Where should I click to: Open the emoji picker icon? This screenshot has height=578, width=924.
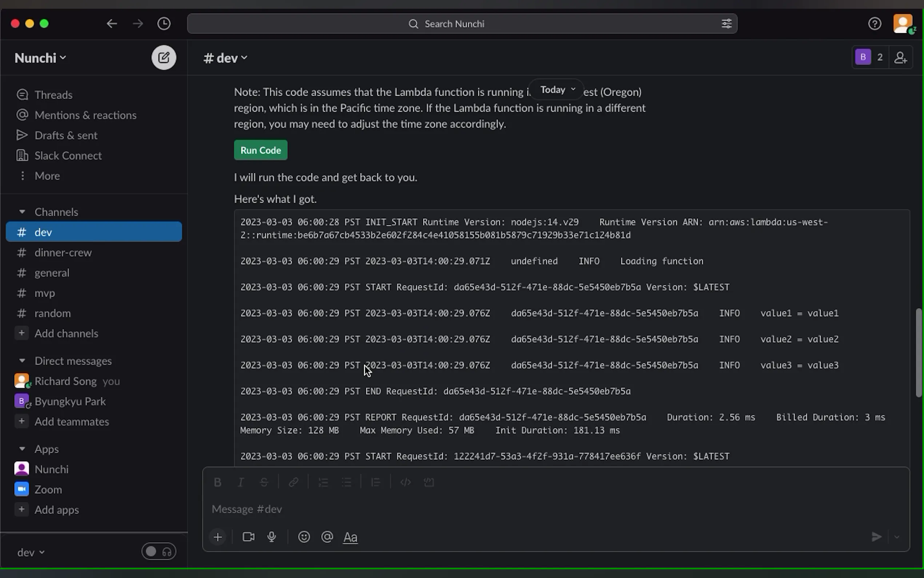pyautogui.click(x=304, y=537)
